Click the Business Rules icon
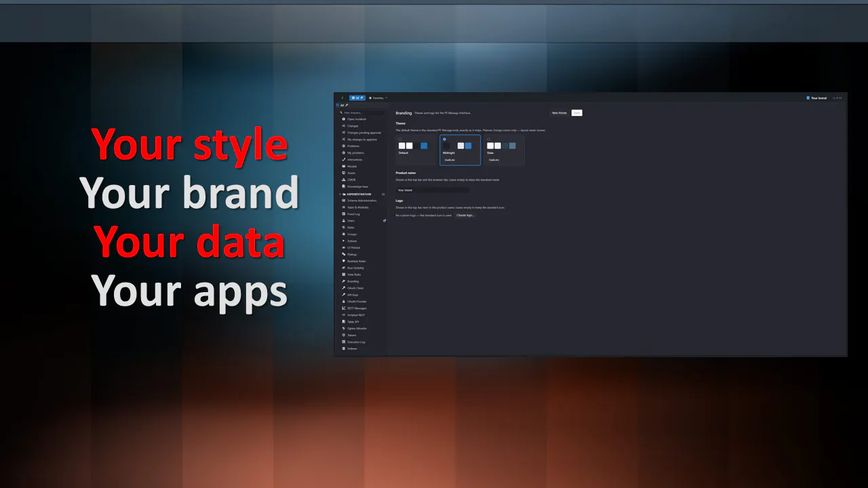The height and width of the screenshot is (488, 868). pos(344,261)
